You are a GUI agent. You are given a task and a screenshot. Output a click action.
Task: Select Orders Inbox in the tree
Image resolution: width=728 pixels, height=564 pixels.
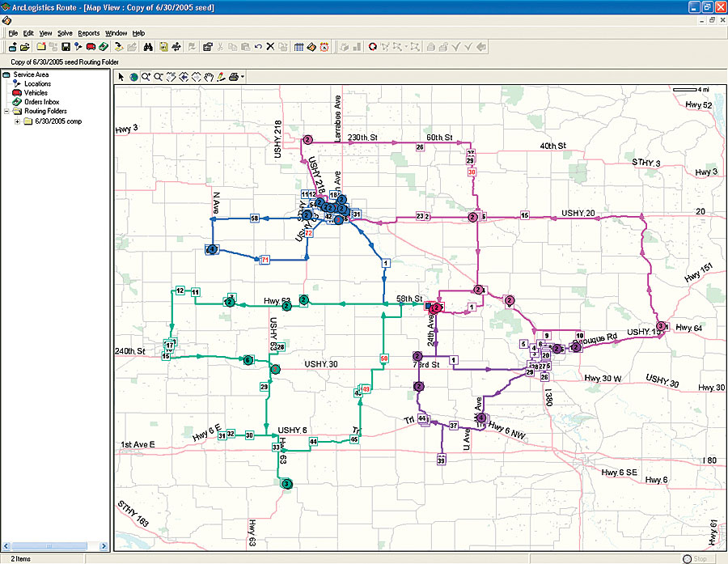point(42,102)
